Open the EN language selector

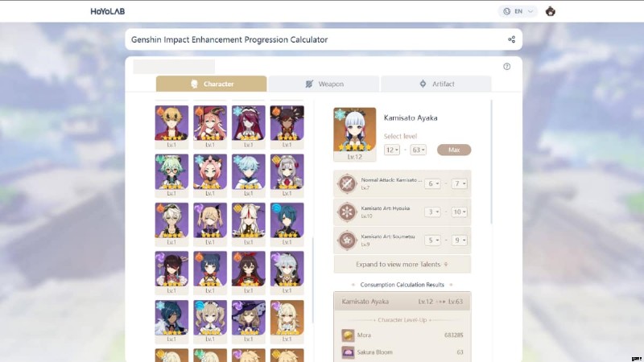518,11
